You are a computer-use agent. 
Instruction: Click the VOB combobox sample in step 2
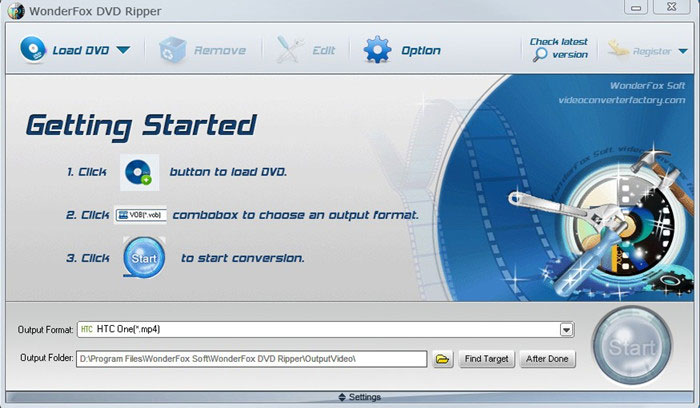(141, 215)
